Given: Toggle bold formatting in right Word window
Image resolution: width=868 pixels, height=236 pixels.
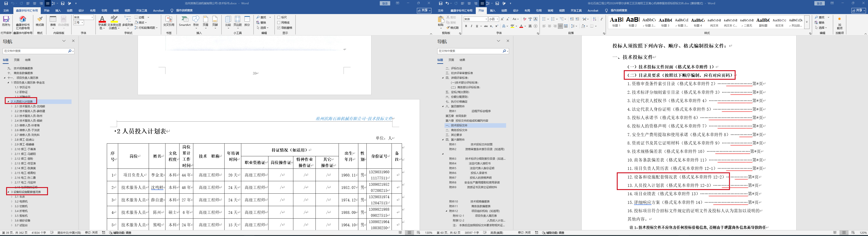Looking at the screenshot, I should pos(466,26).
